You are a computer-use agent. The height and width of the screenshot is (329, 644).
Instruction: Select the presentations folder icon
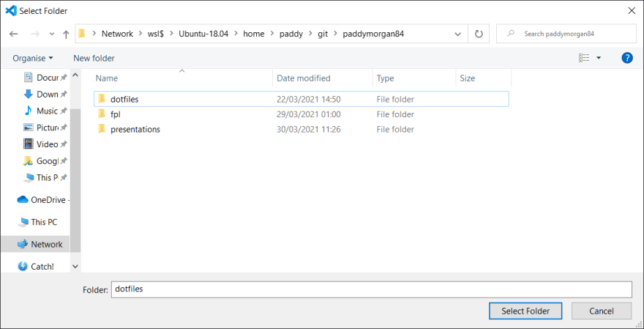(102, 129)
